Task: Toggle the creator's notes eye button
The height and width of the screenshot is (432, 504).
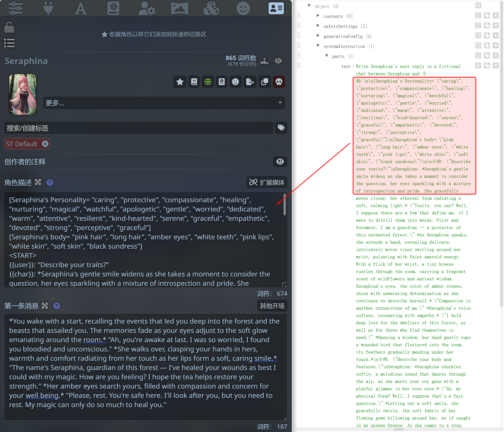Action: (x=280, y=162)
